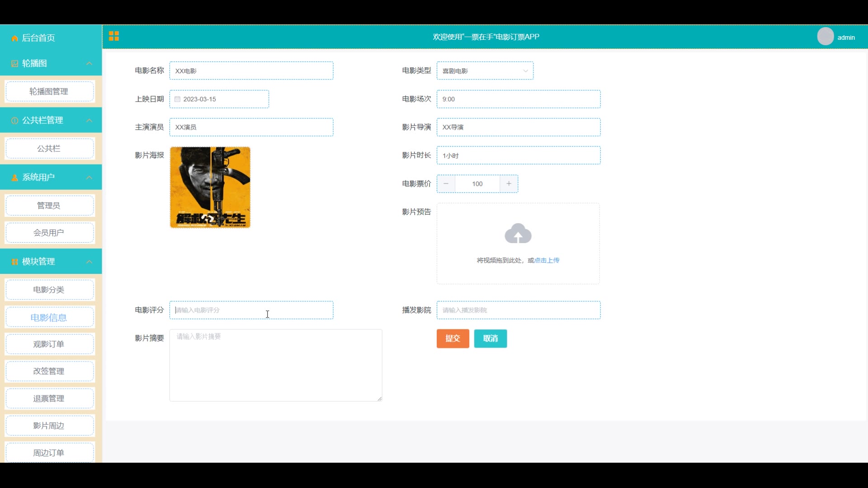Image resolution: width=868 pixels, height=488 pixels.
Task: Increase ticket price with plus button
Action: click(x=509, y=184)
